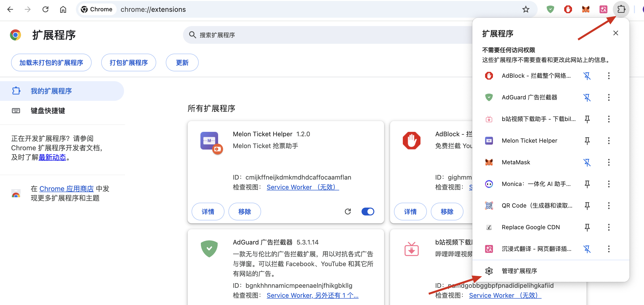The width and height of the screenshot is (644, 305).
Task: Reload the page from the toolbar
Action: [45, 10]
